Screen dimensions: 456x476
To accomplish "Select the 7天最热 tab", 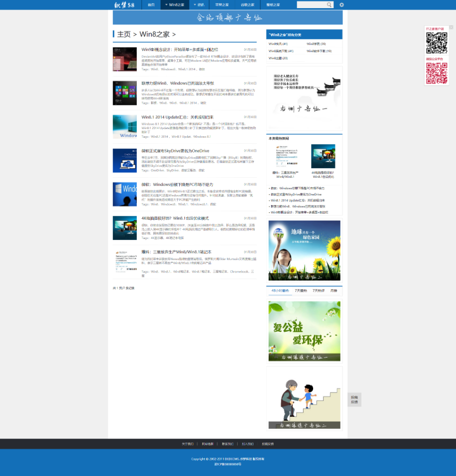I will (x=300, y=291).
